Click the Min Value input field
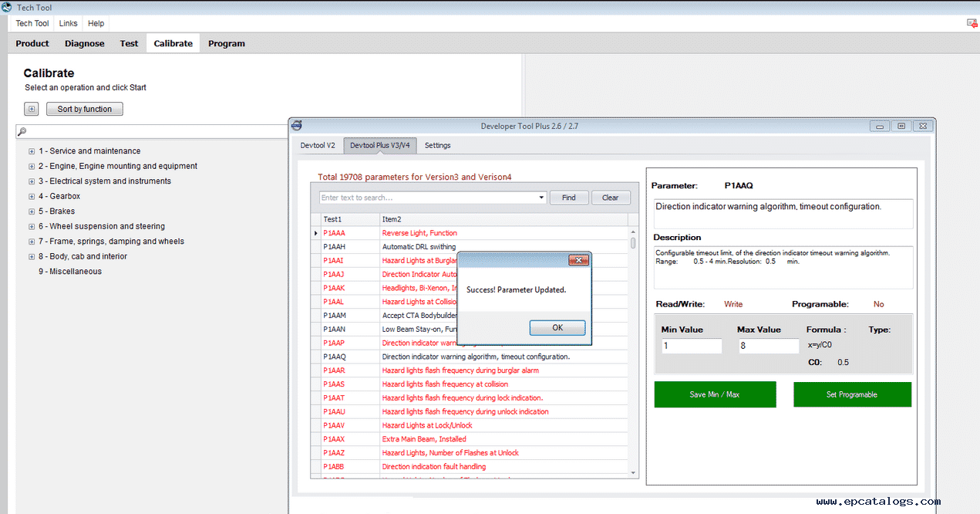Viewport: 980px width, 514px height. [692, 346]
